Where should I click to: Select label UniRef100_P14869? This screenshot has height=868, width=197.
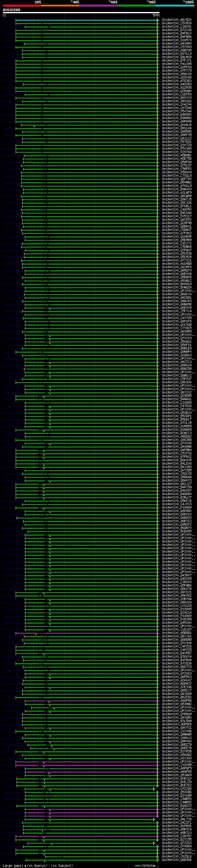(x=177, y=616)
